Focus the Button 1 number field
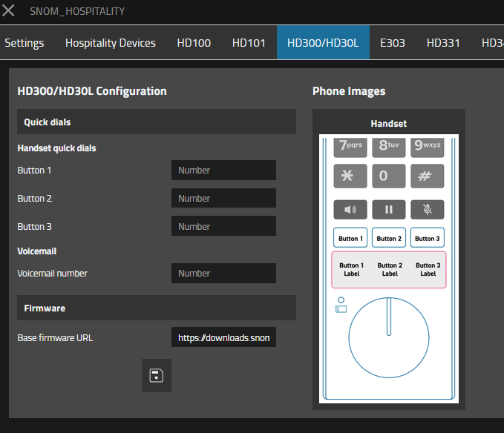 [223, 170]
